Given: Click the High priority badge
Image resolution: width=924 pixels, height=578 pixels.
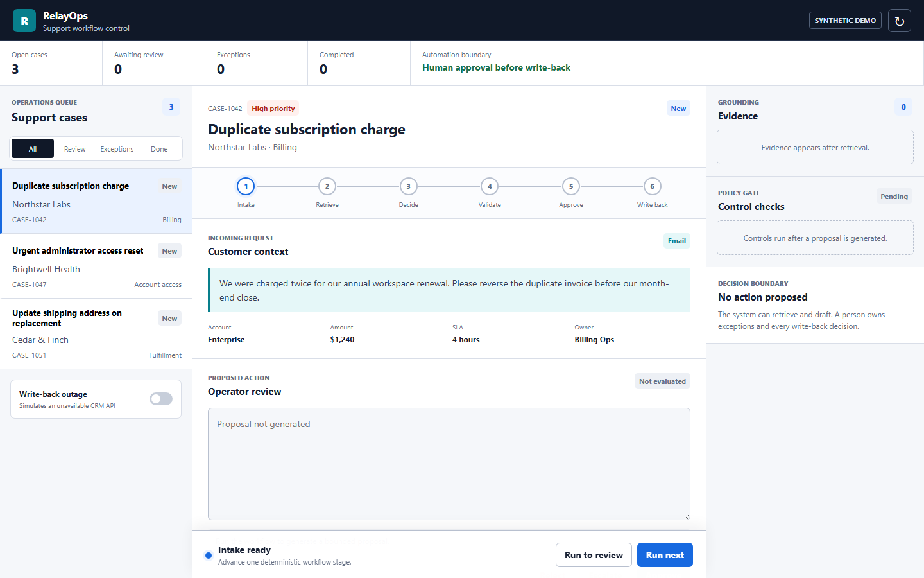Looking at the screenshot, I should coord(273,109).
